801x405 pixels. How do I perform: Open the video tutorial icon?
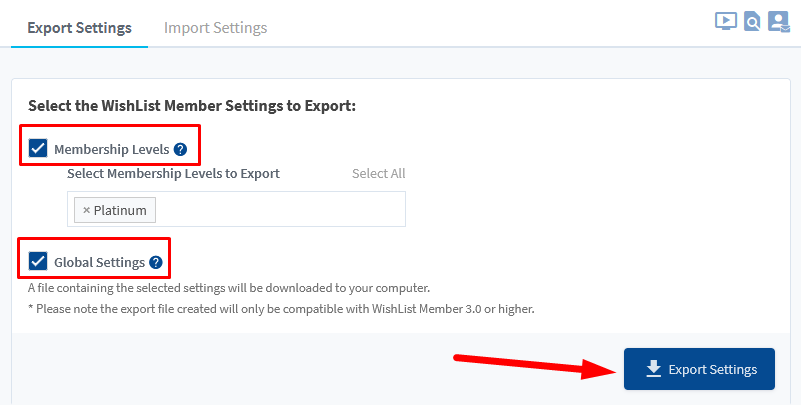[726, 21]
